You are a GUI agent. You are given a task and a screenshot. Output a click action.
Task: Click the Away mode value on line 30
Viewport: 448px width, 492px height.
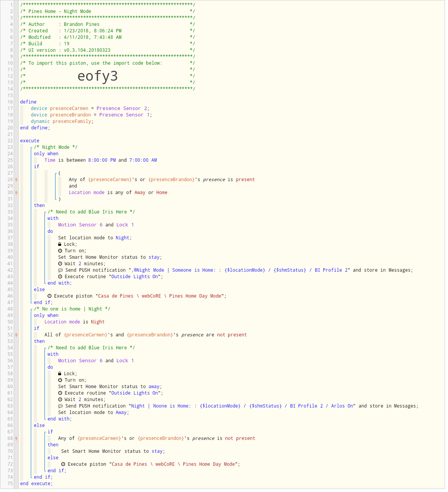[140, 193]
